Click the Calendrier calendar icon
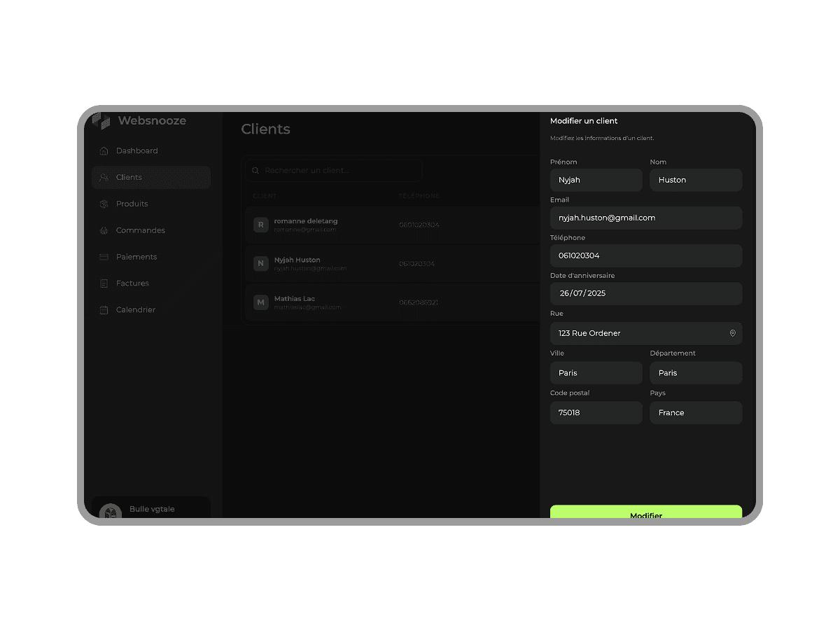This screenshot has width=840, height=630. [x=104, y=310]
